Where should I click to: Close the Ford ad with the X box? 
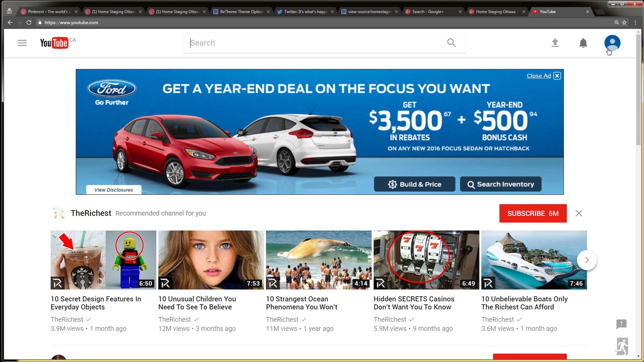[x=557, y=76]
